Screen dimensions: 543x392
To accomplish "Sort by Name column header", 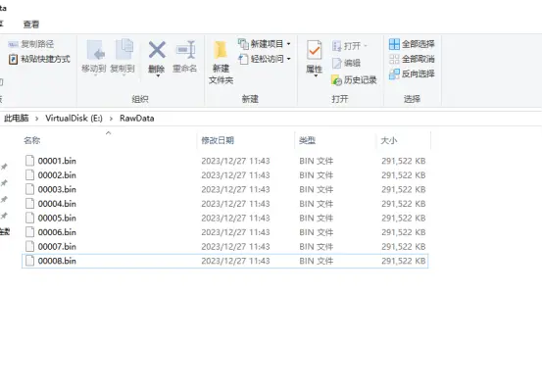I will point(32,140).
